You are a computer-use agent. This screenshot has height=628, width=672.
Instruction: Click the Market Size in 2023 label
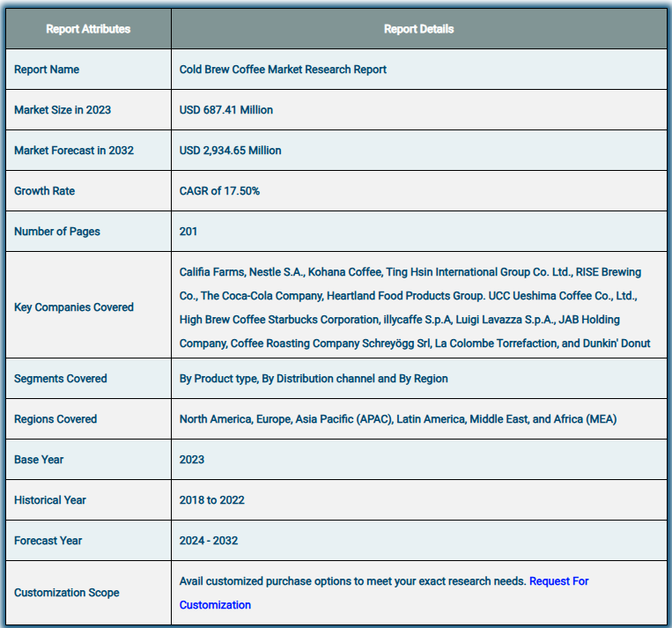pos(63,110)
